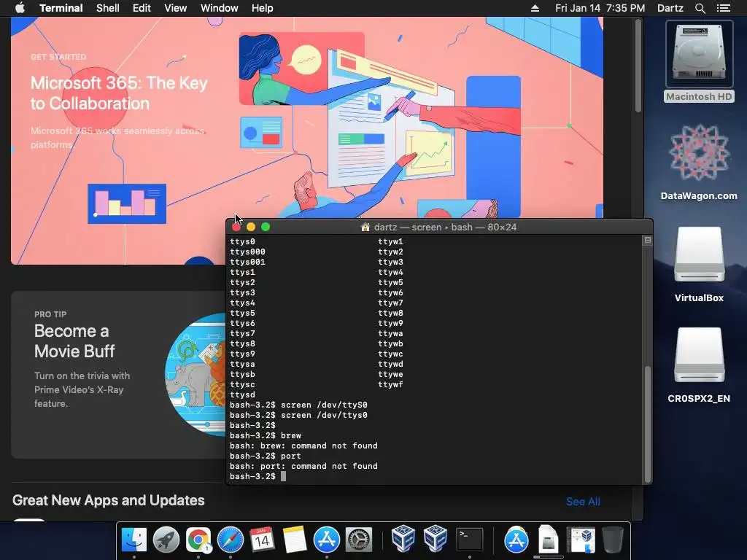
Task: Open Google Chrome from the Dock
Action: 198,540
